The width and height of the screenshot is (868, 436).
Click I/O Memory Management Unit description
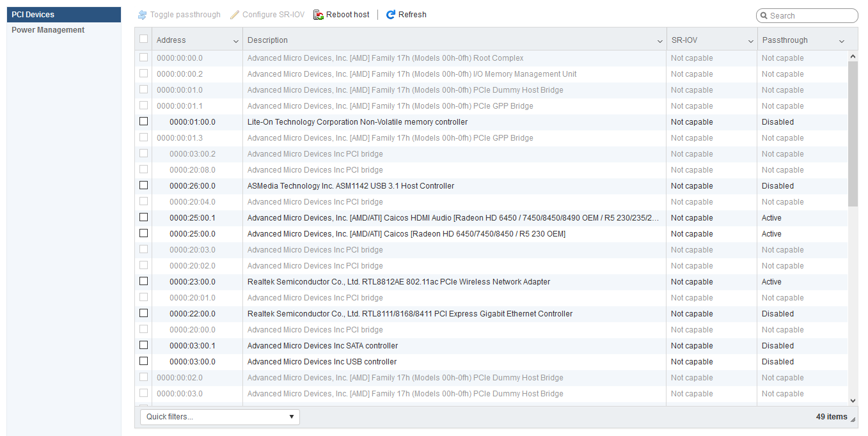[x=412, y=74]
